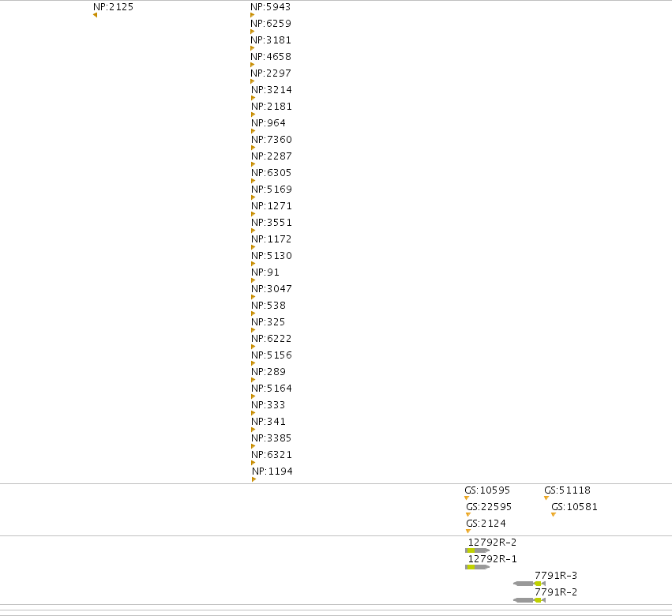Viewport: 672px width, 616px height.
Task: Click the down-triangle marker under GS:51118
Action: point(546,498)
